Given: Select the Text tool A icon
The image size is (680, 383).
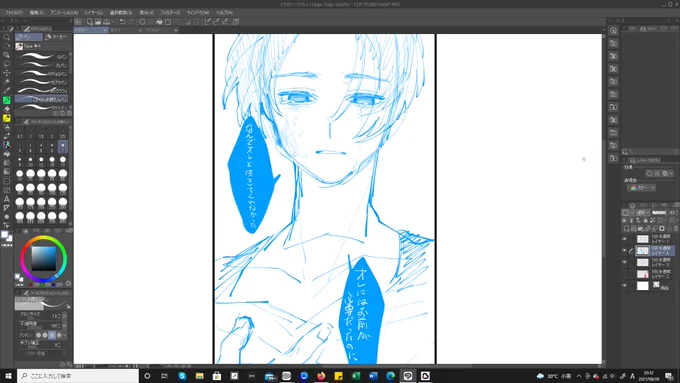Looking at the screenshot, I should [x=7, y=199].
